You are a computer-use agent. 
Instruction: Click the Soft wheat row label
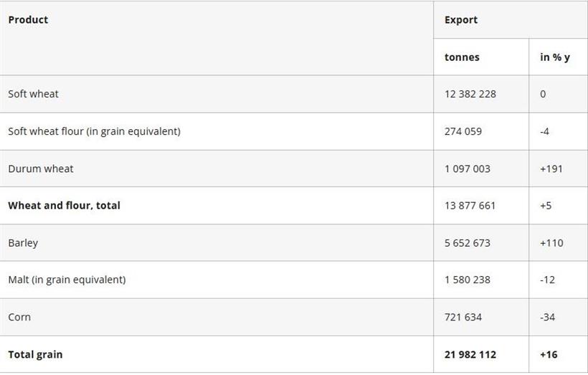click(34, 94)
